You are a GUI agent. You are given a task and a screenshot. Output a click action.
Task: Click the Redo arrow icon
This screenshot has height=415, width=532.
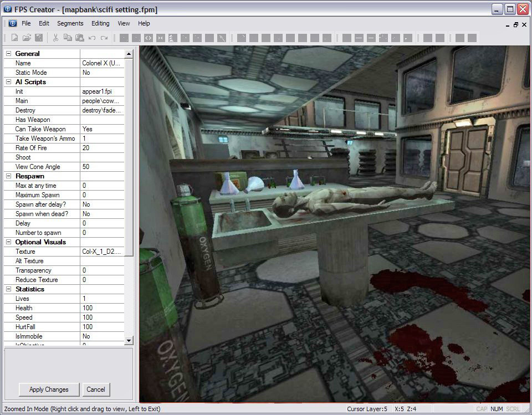click(104, 38)
